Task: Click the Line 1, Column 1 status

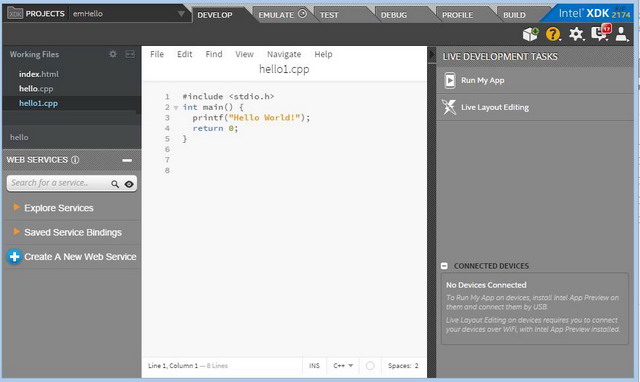Action: click(173, 366)
